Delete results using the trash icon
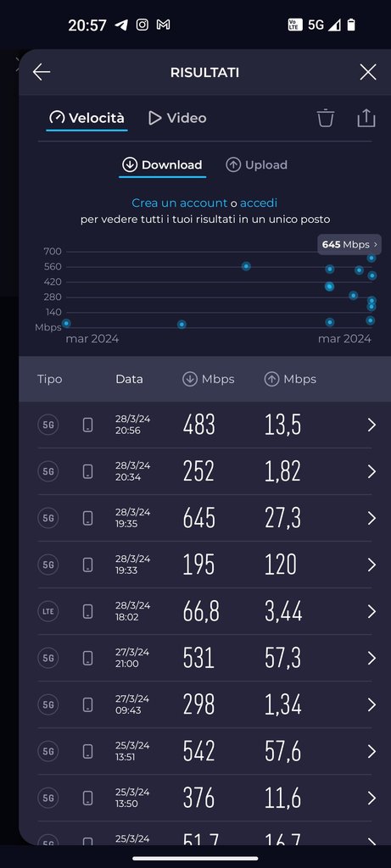The width and height of the screenshot is (391, 868). 326,118
